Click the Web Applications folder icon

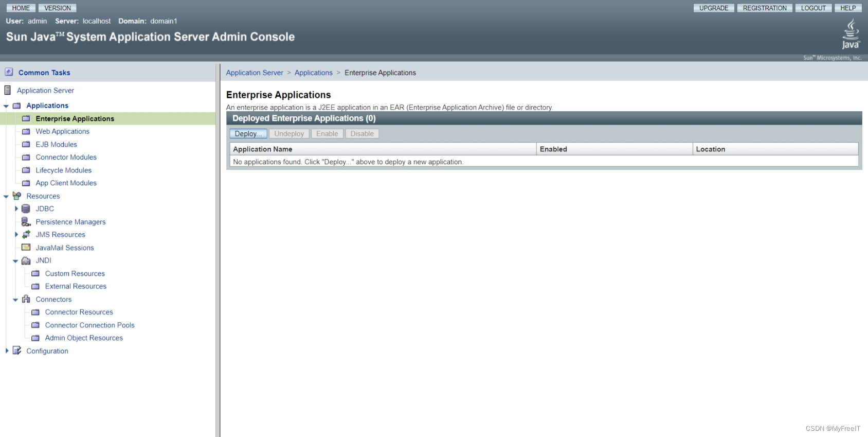click(x=26, y=131)
